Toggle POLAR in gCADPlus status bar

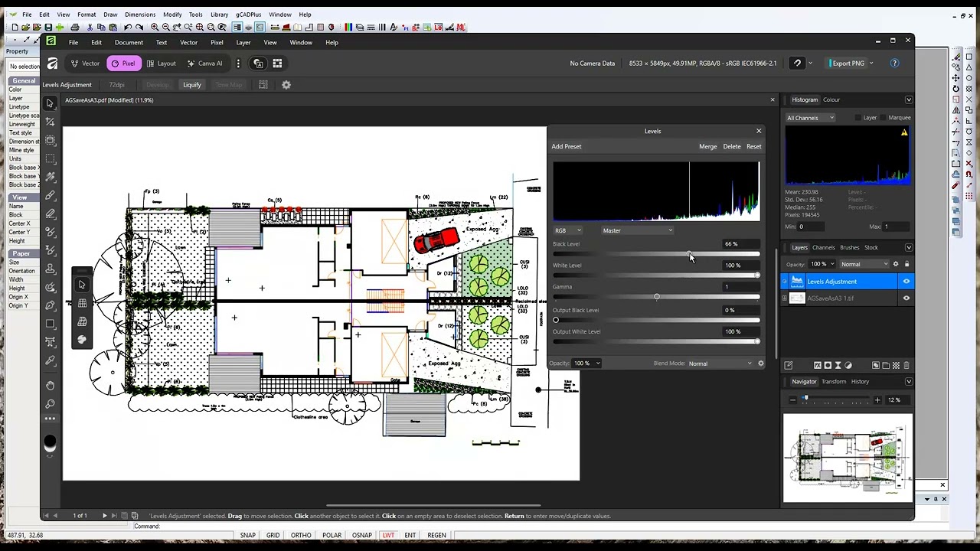click(x=332, y=536)
